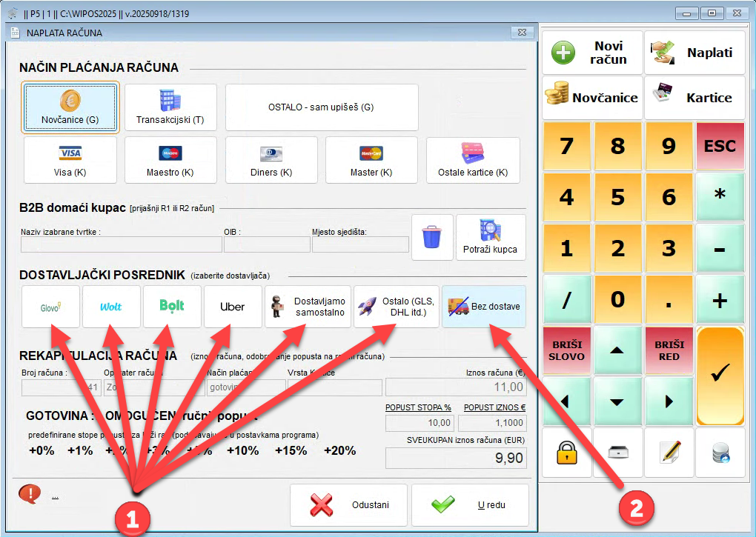Click the trash bin icon to clear buyer
Screen dimensions: 756x537
(x=431, y=238)
